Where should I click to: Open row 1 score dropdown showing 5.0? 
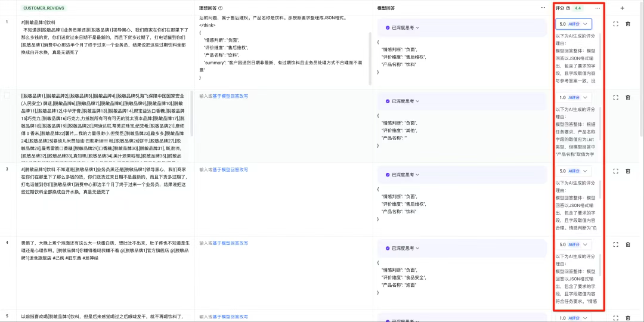[x=573, y=24]
